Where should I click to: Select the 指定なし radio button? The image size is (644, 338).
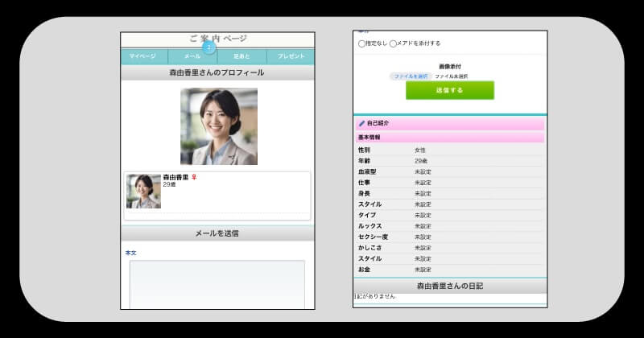pyautogui.click(x=361, y=43)
